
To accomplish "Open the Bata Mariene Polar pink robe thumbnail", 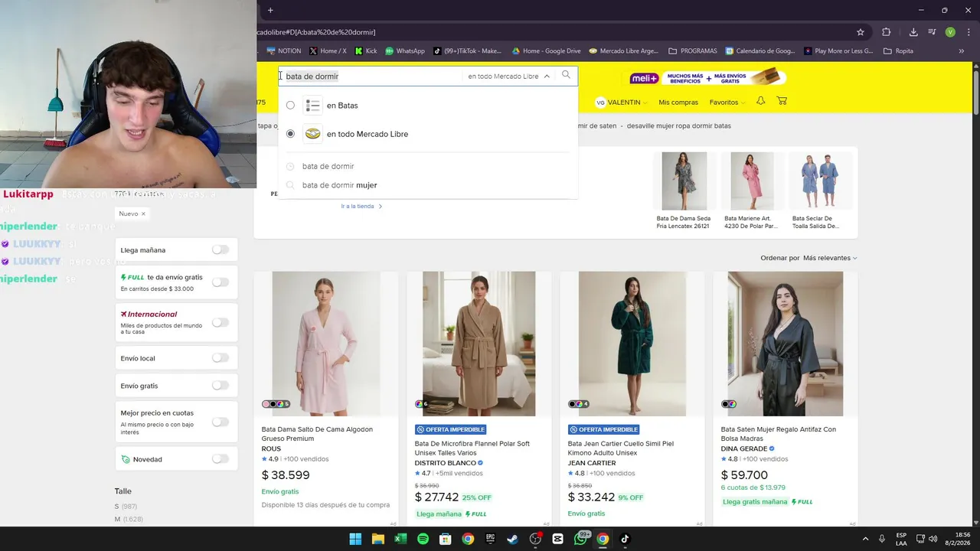I will coord(752,181).
